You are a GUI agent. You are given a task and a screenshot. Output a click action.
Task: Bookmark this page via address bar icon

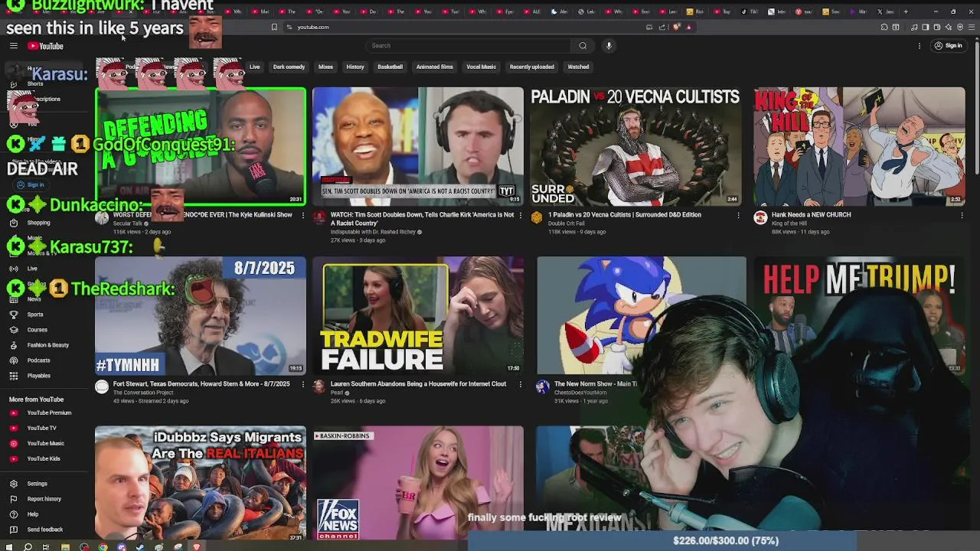coord(274,27)
